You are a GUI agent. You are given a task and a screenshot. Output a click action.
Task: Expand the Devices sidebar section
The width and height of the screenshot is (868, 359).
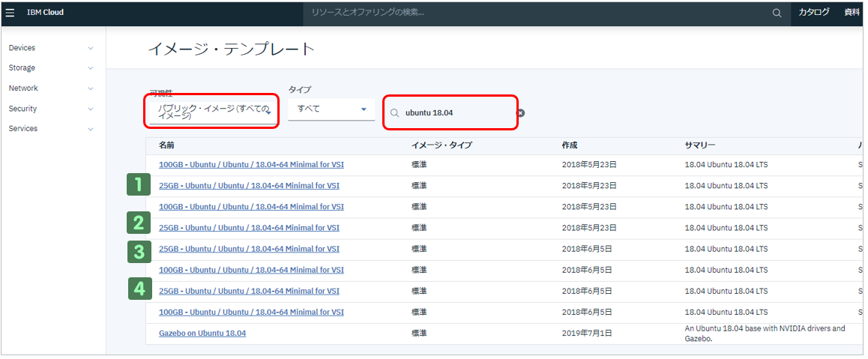pyautogui.click(x=51, y=48)
